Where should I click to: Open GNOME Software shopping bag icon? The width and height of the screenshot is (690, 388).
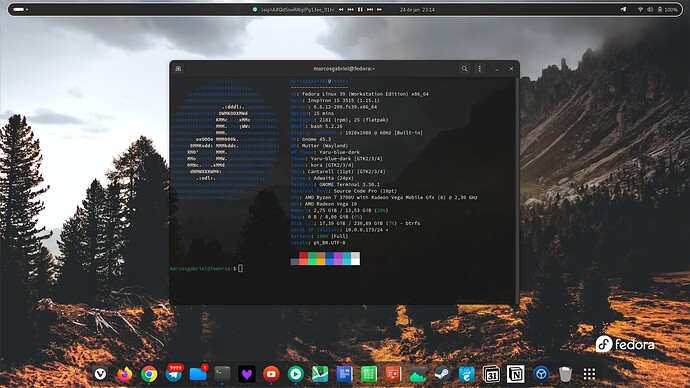click(x=466, y=374)
